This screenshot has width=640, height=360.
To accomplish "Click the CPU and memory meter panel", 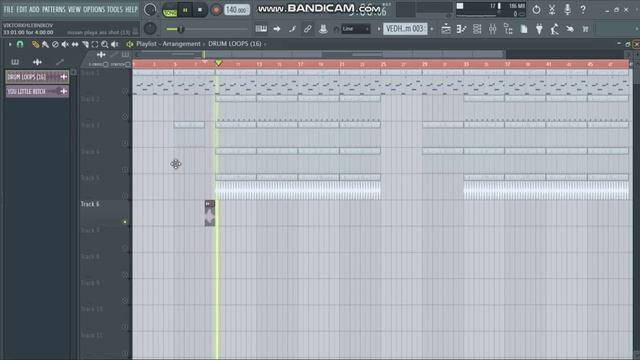I will coord(491,10).
